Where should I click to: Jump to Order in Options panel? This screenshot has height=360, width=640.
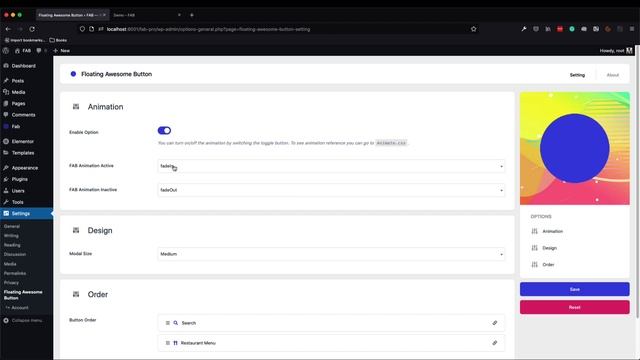pyautogui.click(x=548, y=265)
